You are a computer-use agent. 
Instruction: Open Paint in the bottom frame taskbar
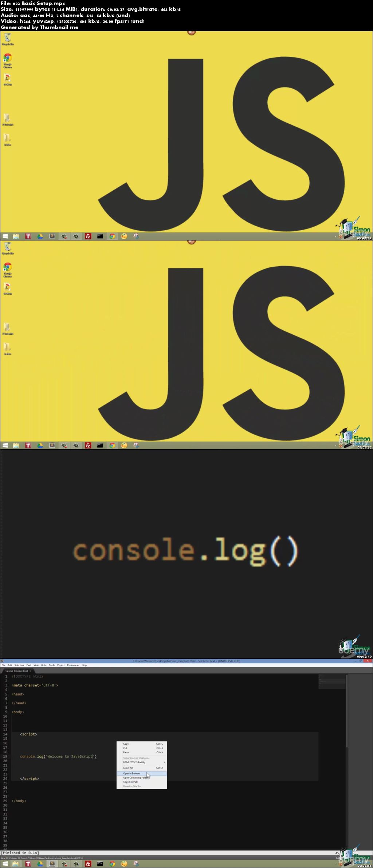(124, 864)
